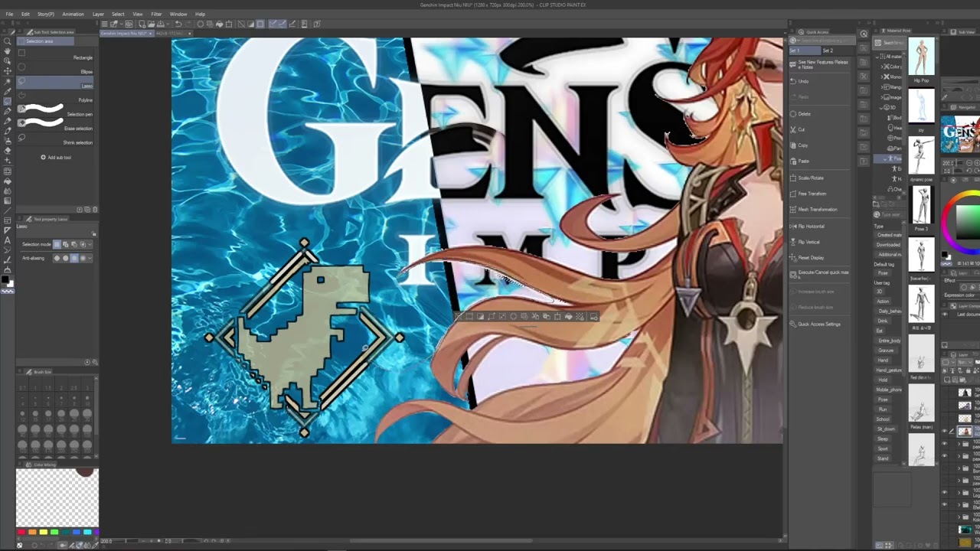Open the Anti-aliasing dropdown arrow
Viewport: 980px width, 551px height.
[x=90, y=258]
